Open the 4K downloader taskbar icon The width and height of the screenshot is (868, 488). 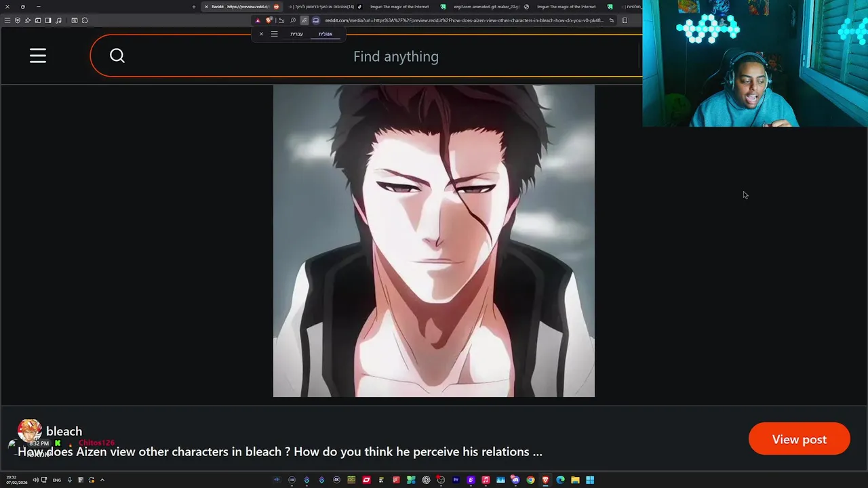click(336, 480)
